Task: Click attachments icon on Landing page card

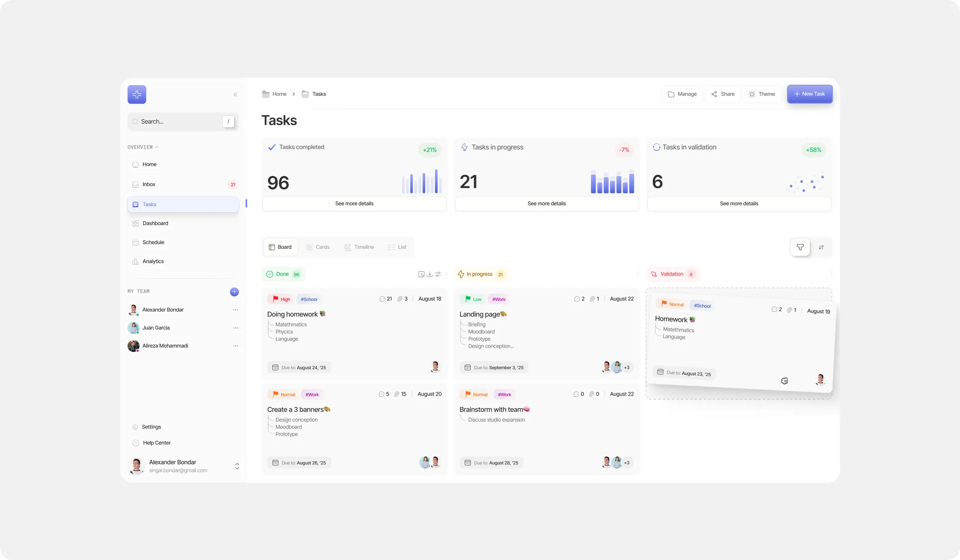Action: coord(592,299)
